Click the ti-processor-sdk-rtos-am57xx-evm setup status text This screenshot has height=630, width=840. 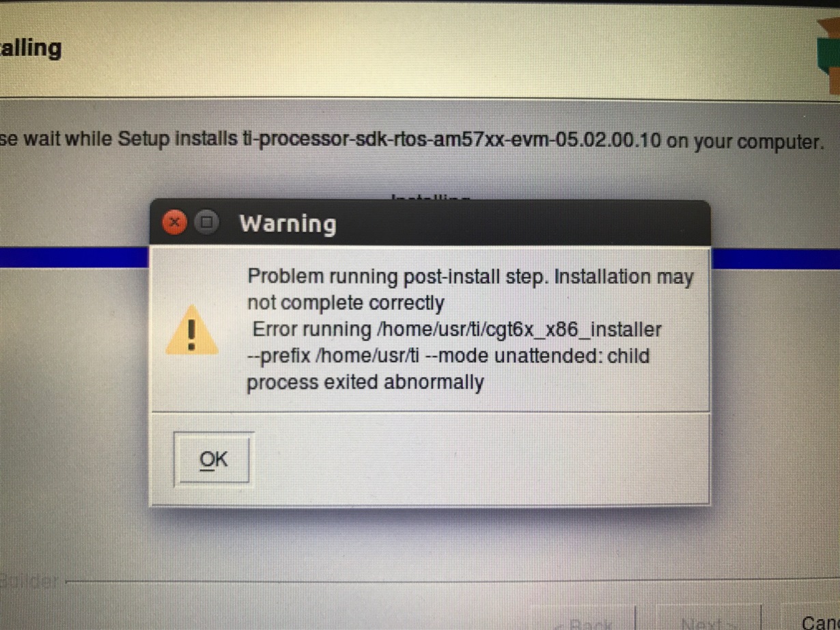pos(410,141)
